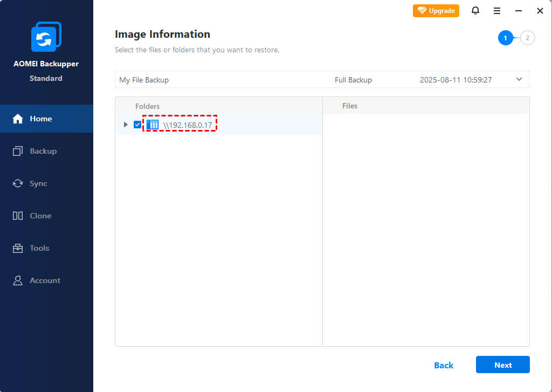552x392 pixels.
Task: Expand the \\192.168.0.17 tree node
Action: [x=126, y=125]
